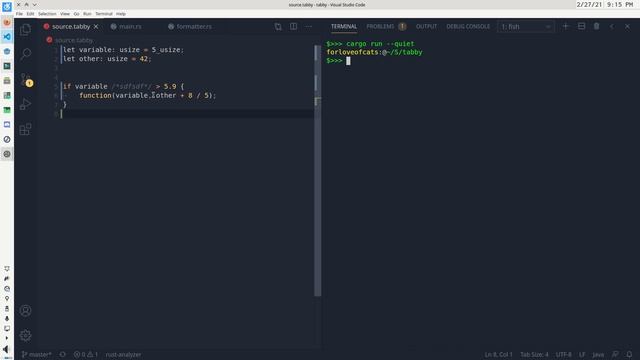Open the Edit menu
Screen dimensions: 640x360
click(30, 14)
